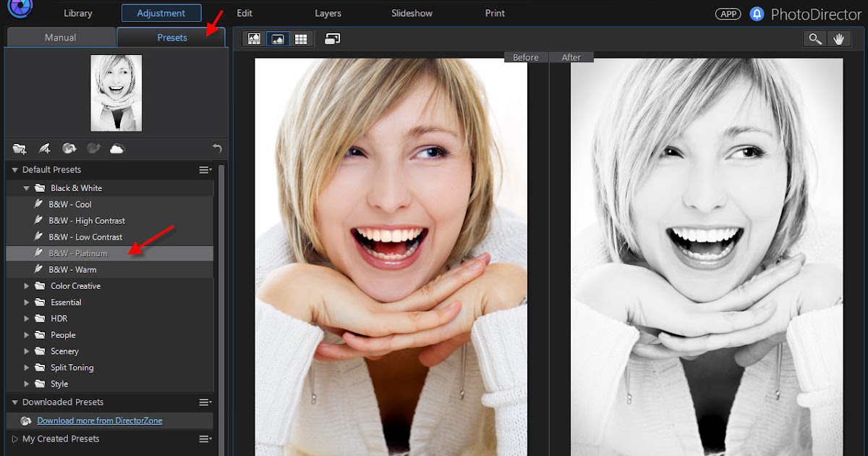The height and width of the screenshot is (456, 868).
Task: Select the add new preset icon
Action: 44,148
